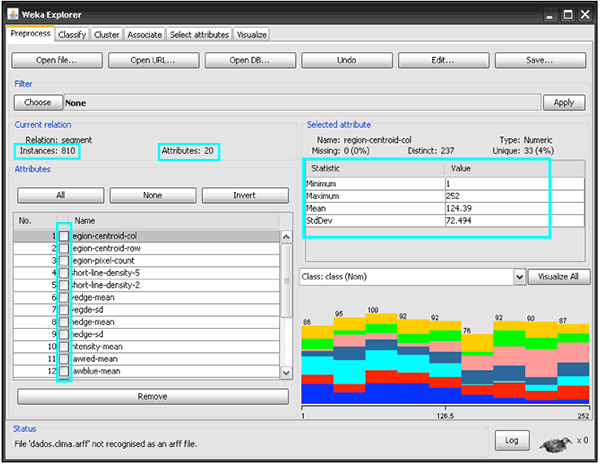Viewport: 600px width, 464px height.
Task: Select All attributes button
Action: pos(60,195)
